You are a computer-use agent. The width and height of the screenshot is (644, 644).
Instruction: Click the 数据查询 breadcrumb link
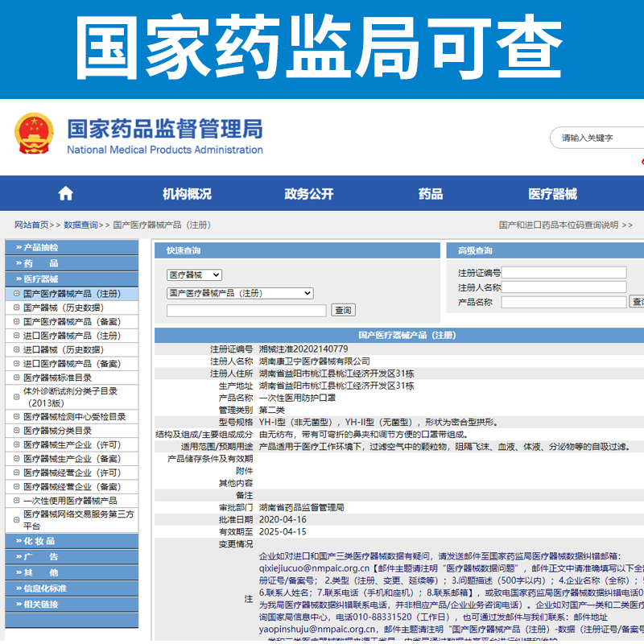[81, 225]
